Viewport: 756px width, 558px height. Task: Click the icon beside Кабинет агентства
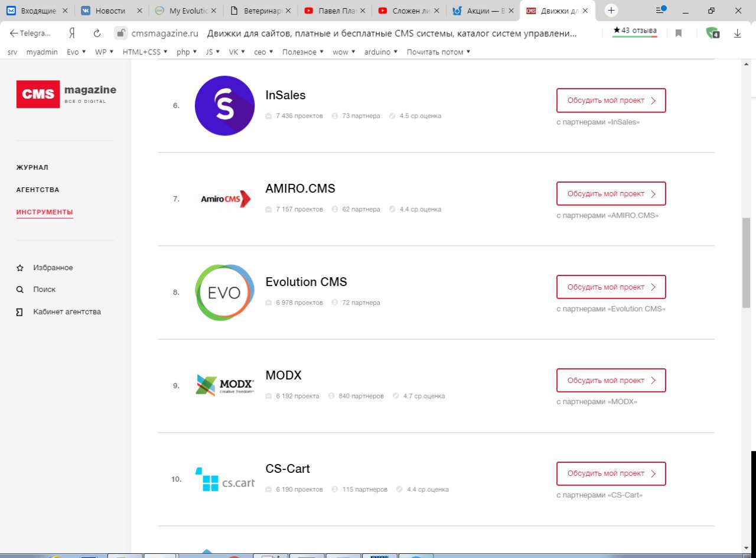(x=20, y=312)
